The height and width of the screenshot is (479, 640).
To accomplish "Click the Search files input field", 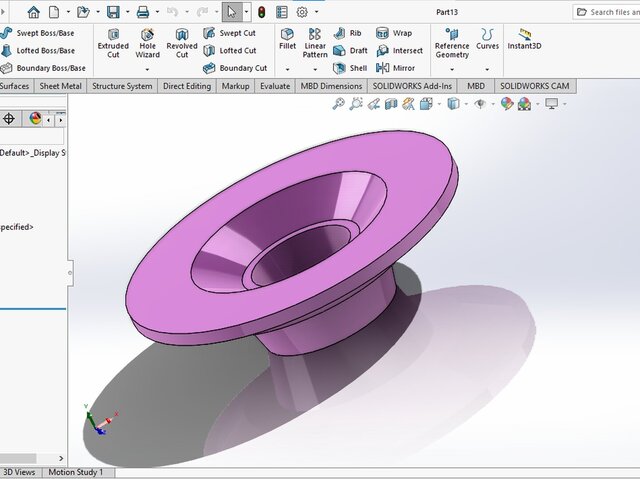I will (607, 12).
